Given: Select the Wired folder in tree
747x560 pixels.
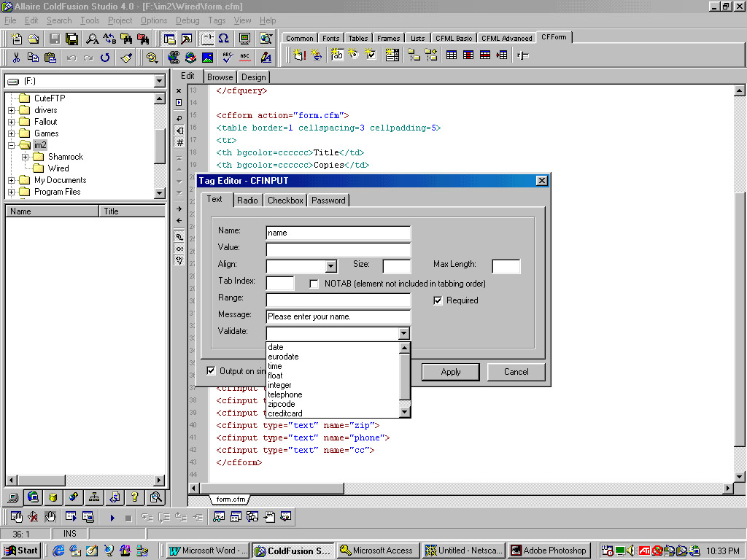Looking at the screenshot, I should (58, 168).
